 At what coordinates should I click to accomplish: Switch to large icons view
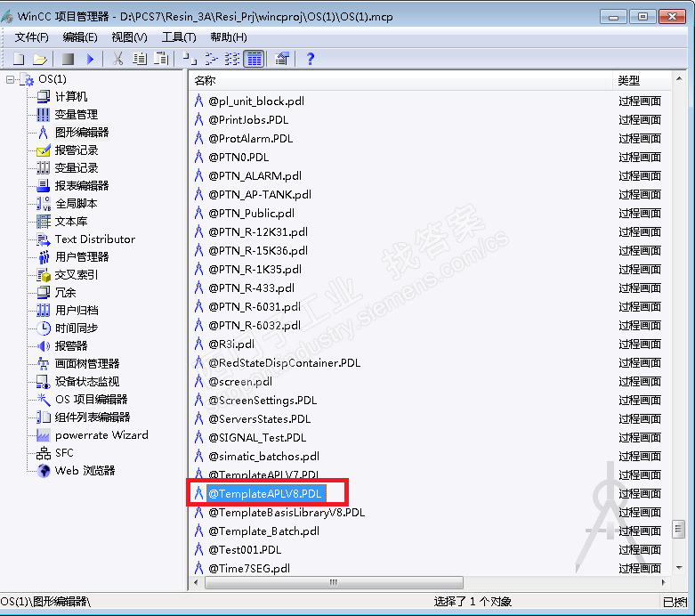pos(190,59)
